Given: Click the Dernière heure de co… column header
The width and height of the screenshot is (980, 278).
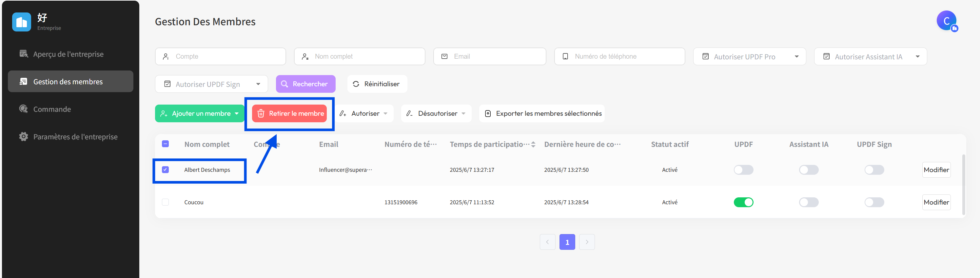Looking at the screenshot, I should pyautogui.click(x=582, y=144).
